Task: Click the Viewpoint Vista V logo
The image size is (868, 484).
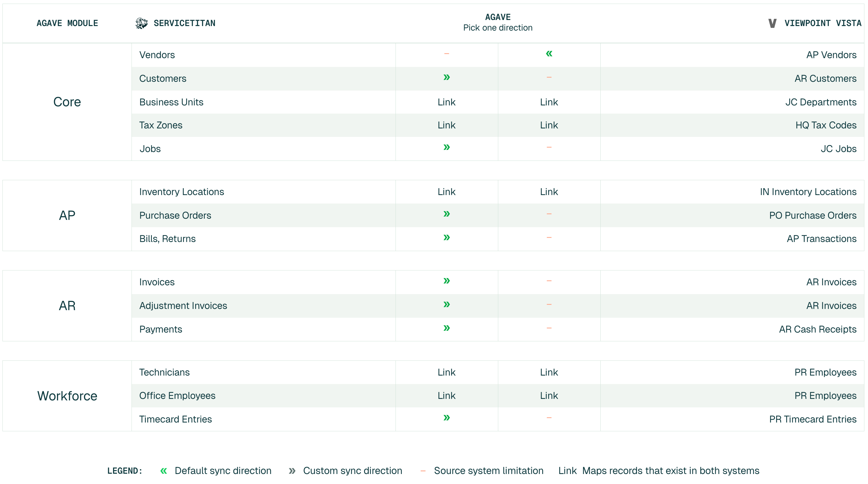Action: click(772, 23)
